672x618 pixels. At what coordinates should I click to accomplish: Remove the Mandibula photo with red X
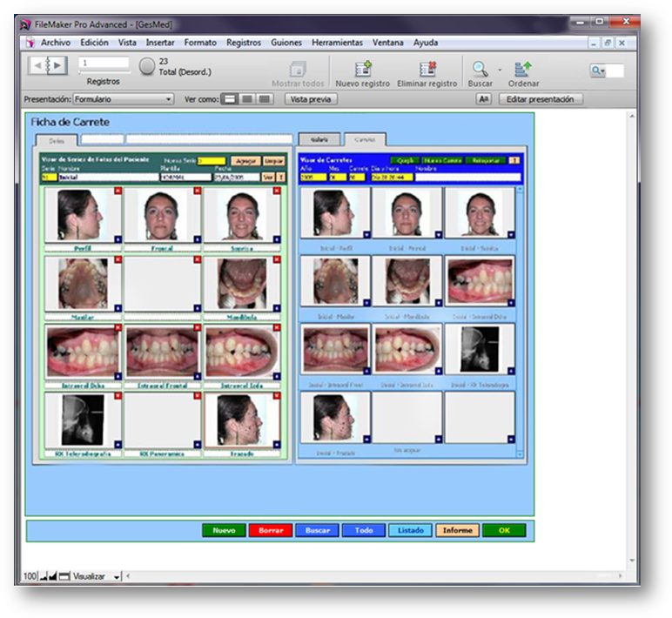[x=277, y=259]
